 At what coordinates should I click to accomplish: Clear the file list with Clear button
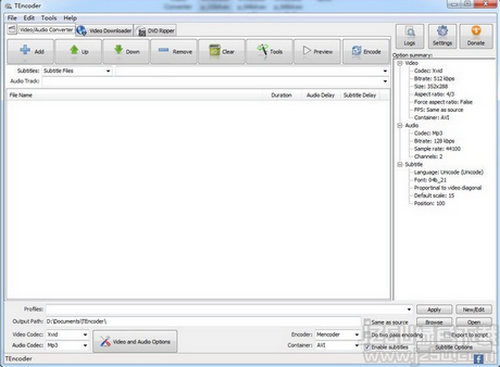pos(222,51)
